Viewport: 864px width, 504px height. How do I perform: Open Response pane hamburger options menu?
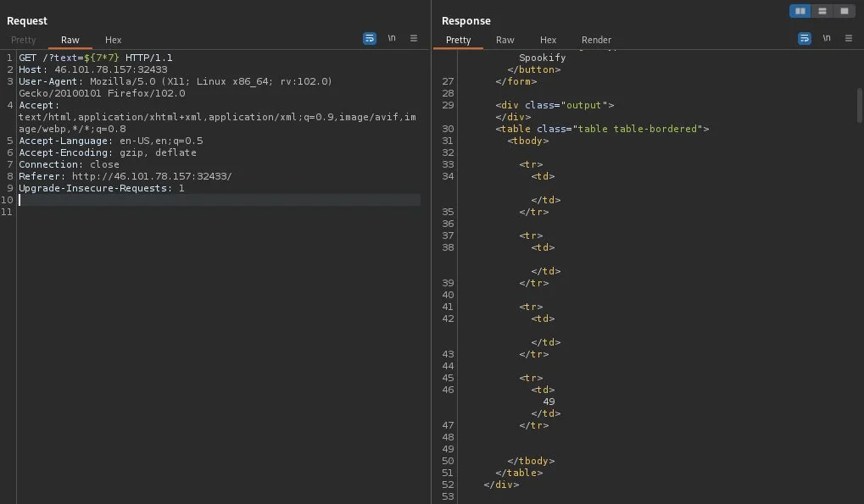849,38
